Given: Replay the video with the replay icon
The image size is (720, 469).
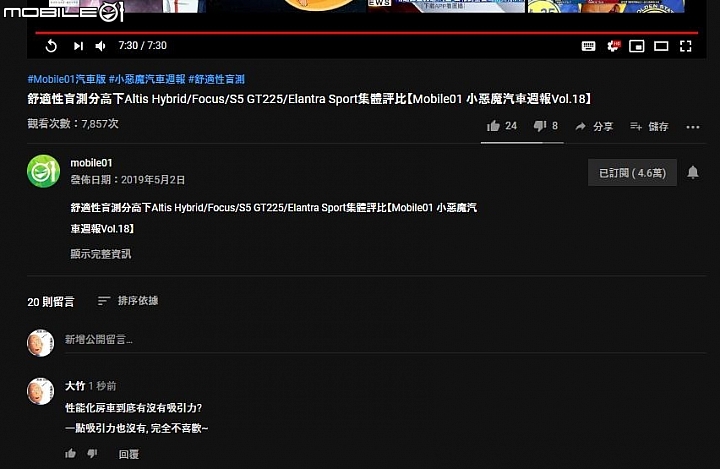Looking at the screenshot, I should (51, 46).
